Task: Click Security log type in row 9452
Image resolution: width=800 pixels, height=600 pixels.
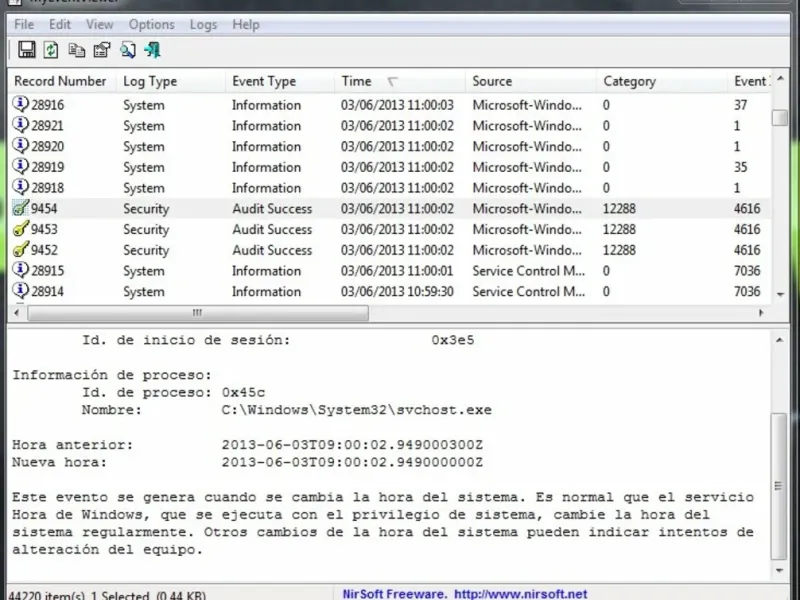Action: (x=146, y=250)
